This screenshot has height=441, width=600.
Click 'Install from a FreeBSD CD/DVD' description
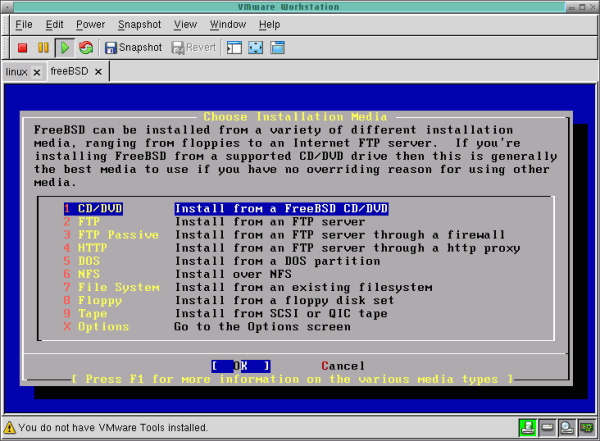[x=281, y=208]
